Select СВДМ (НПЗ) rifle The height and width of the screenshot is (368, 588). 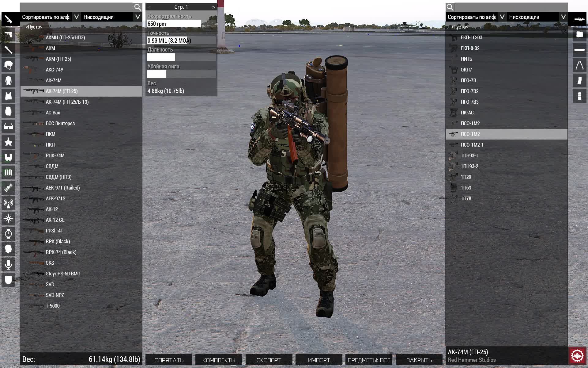[81, 177]
